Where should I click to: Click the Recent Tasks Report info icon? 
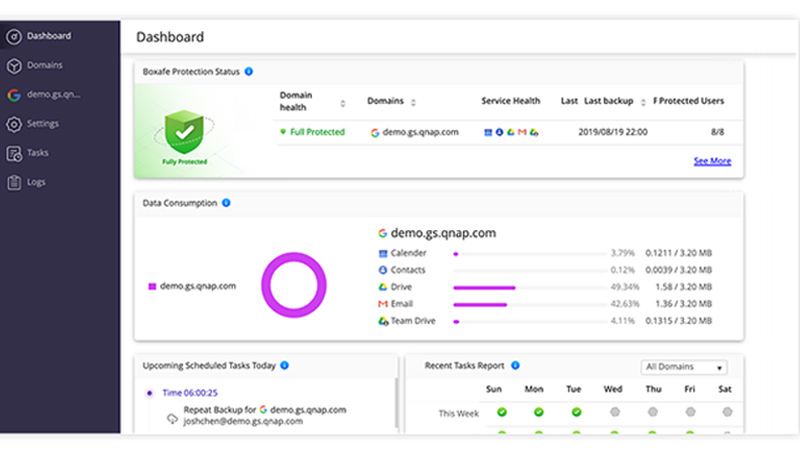point(516,366)
